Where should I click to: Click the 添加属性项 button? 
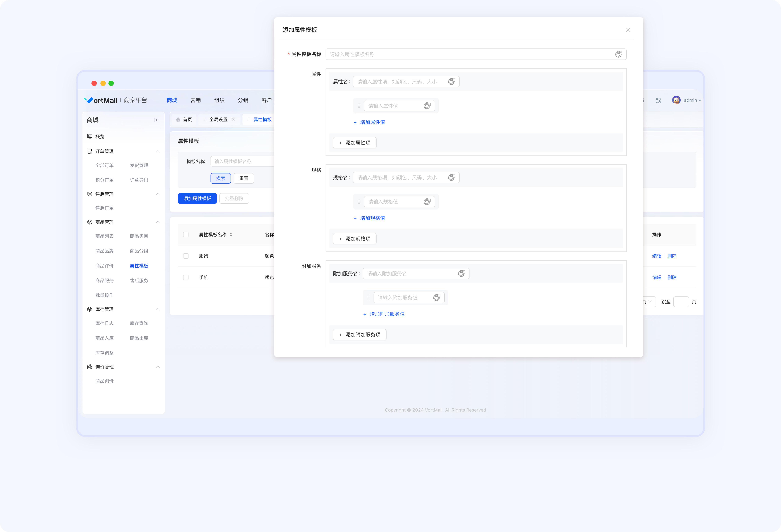pos(355,143)
